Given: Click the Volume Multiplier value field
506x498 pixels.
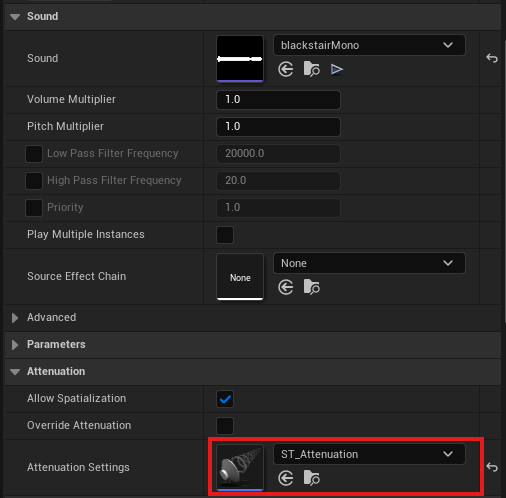Looking at the screenshot, I should pos(278,100).
